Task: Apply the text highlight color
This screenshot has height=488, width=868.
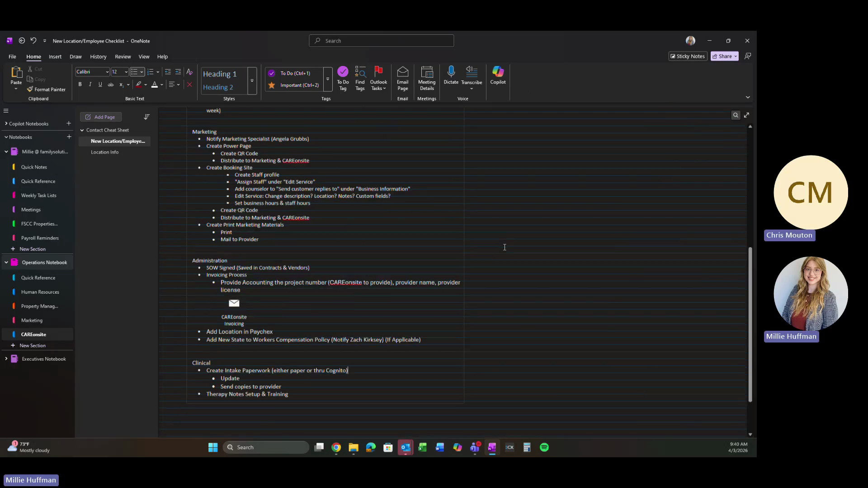Action: 138,84
